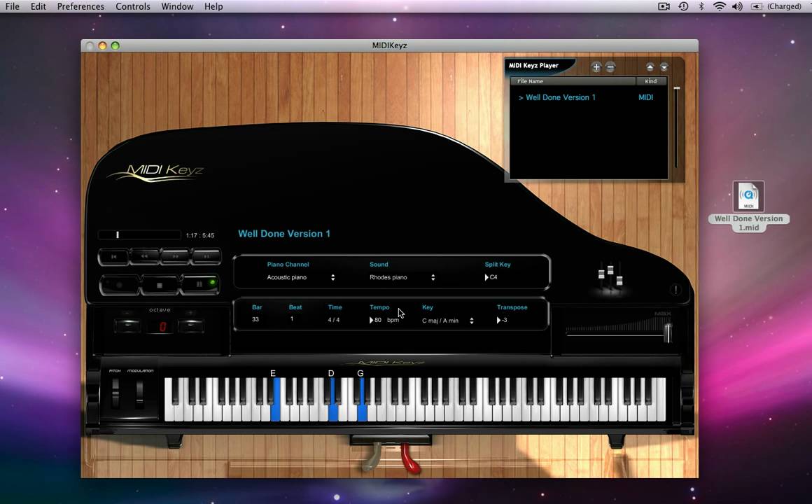Screen dimensions: 812x504
Task: Click the Time signature value 4 / 4
Action: pyautogui.click(x=333, y=320)
